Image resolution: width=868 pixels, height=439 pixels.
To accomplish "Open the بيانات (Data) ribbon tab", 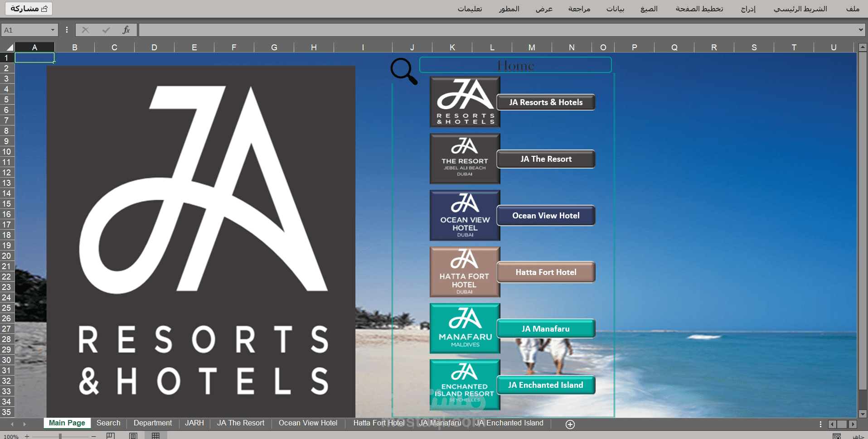I will [615, 9].
